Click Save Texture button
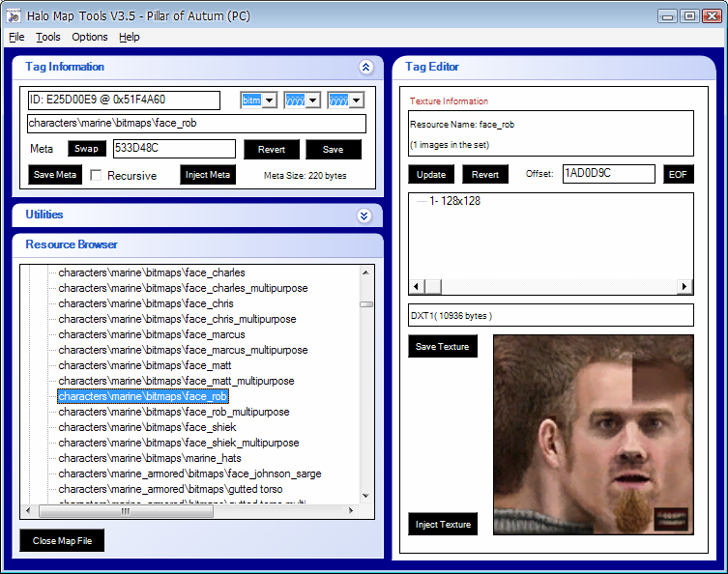Screen dimensions: 728x574 click(442, 347)
